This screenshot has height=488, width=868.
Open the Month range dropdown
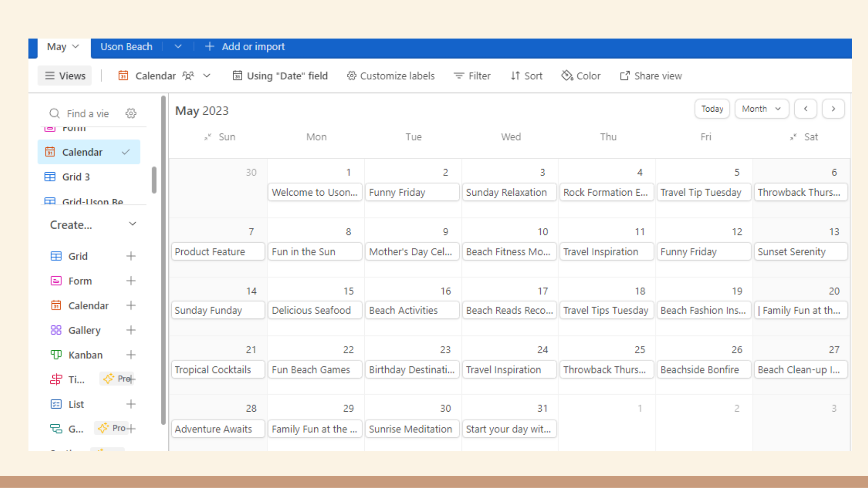click(761, 109)
